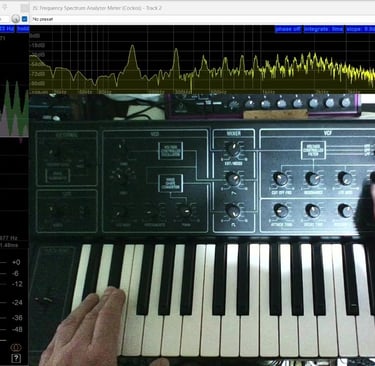Click the orange exclamation warning icon
Image resolution: width=375 pixels, height=366 pixels.
[x=16, y=348]
